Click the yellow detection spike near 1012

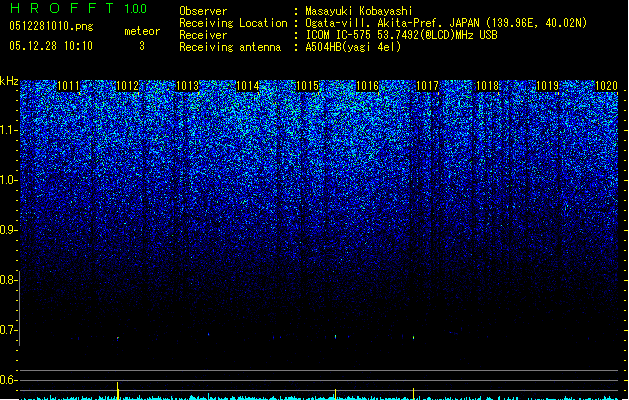pos(118,391)
